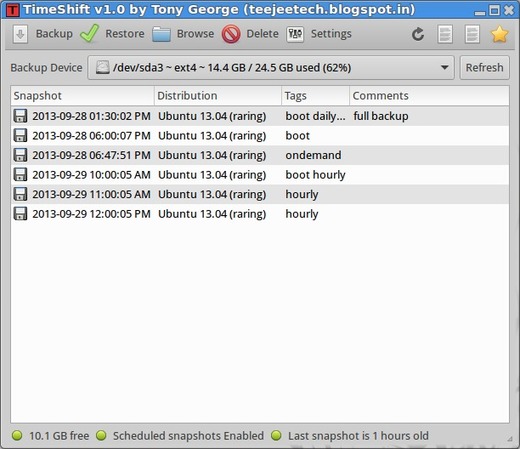This screenshot has width=520, height=449.
Task: Click 'Last snapshot is 1 hours old' text
Action: coord(358,436)
